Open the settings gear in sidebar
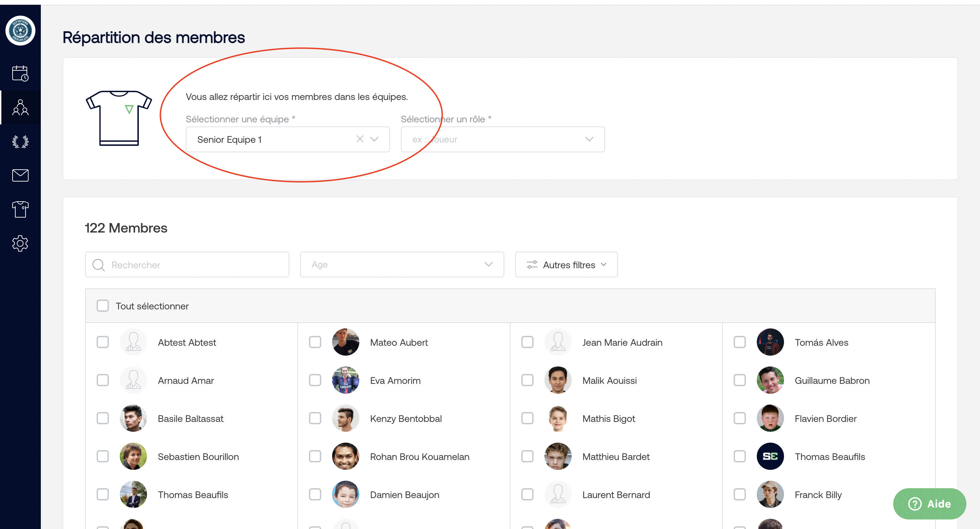The height and width of the screenshot is (529, 980). pyautogui.click(x=20, y=243)
